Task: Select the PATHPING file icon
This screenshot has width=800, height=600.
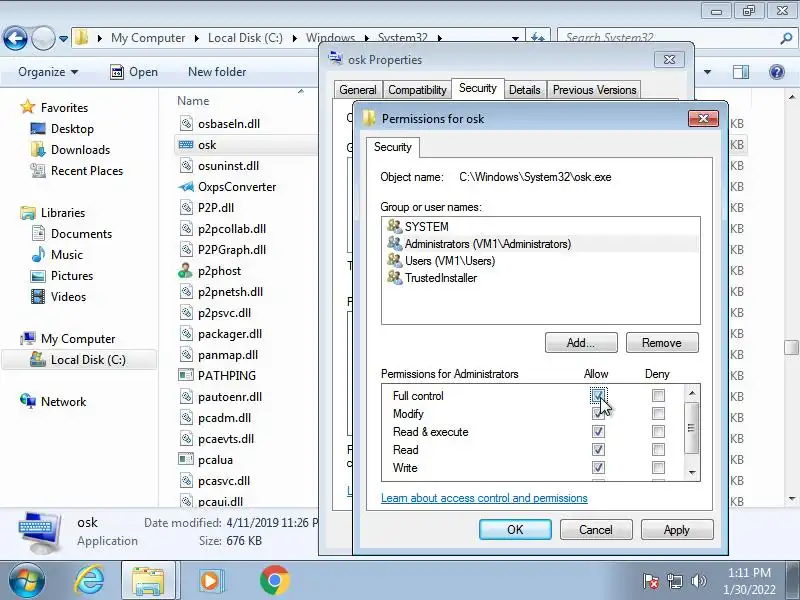Action: coord(186,376)
